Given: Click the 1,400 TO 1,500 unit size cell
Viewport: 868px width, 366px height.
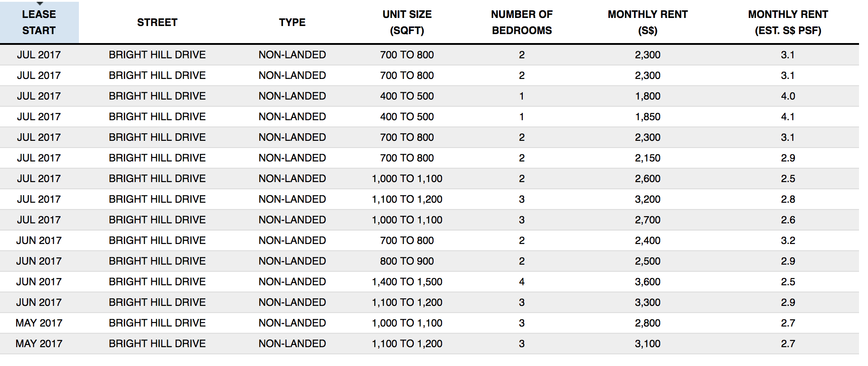Looking at the screenshot, I should 407,282.
